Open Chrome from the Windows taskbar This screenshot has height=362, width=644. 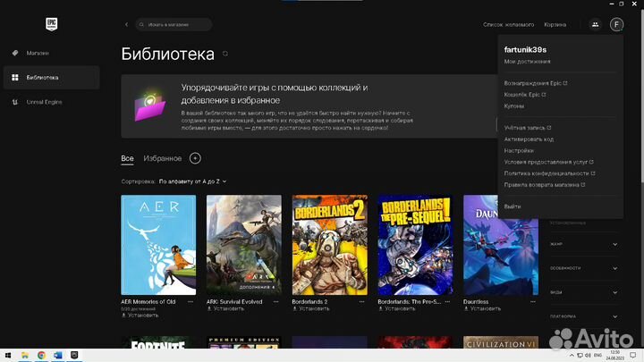coord(41,355)
